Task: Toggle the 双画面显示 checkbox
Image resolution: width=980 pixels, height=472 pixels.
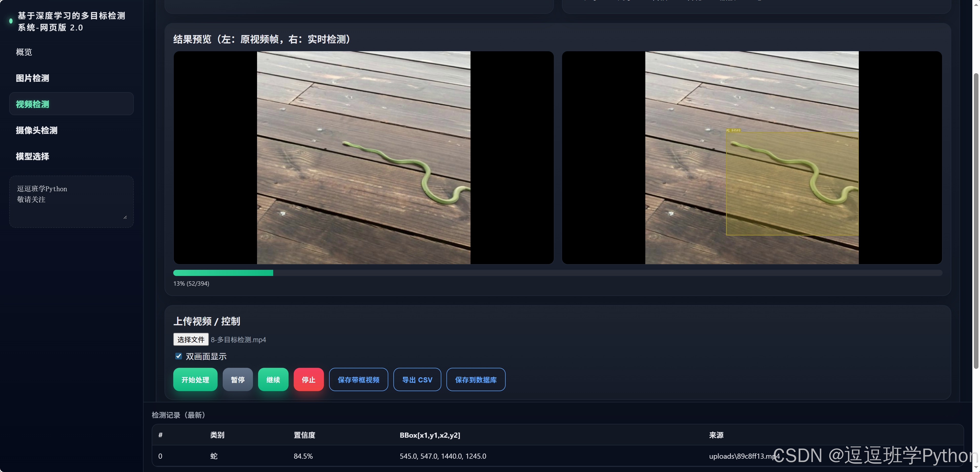Action: click(178, 356)
